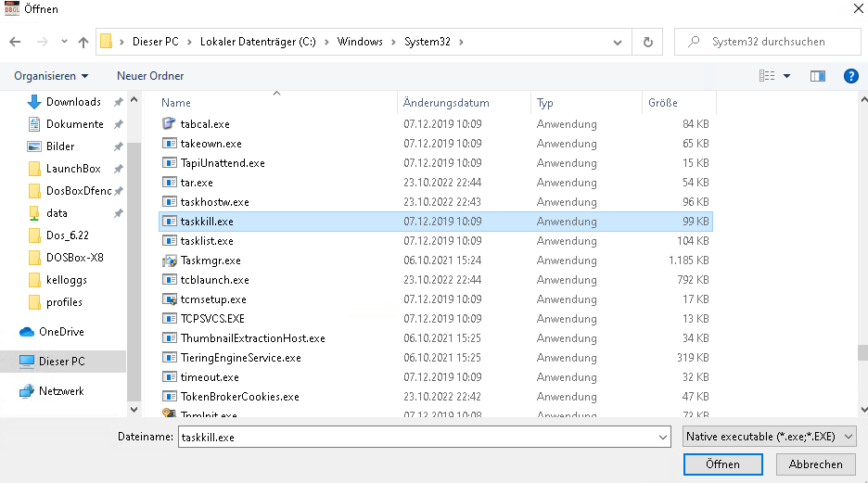Screen dimensions: 868x483
Task: Click the Back navigation arrow
Action: click(x=15, y=42)
